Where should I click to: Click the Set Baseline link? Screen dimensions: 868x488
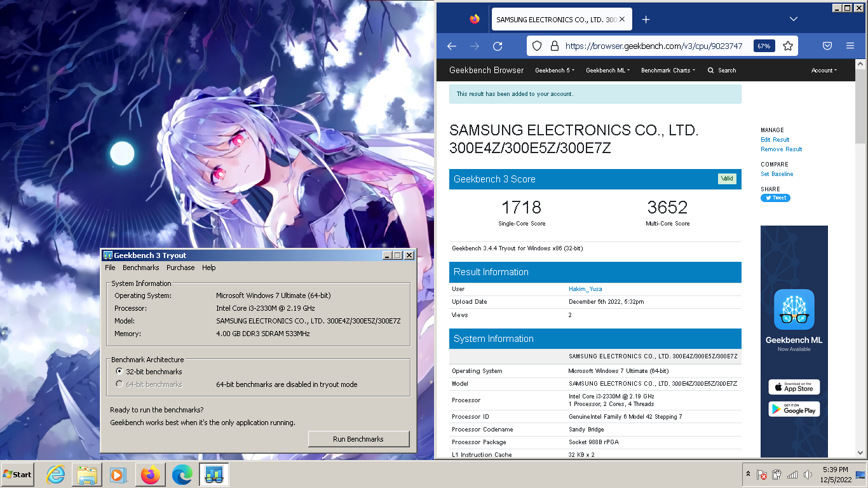(x=777, y=174)
